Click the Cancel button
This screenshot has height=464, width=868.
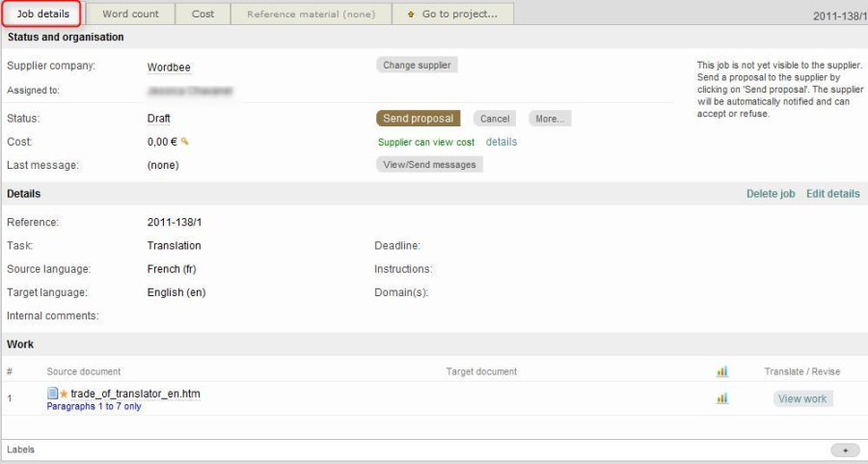[495, 119]
